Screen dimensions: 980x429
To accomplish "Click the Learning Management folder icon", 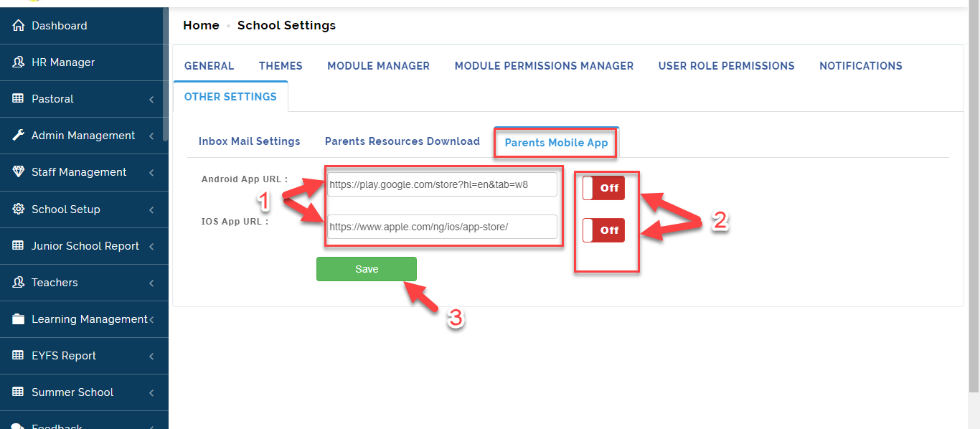I will click(x=19, y=319).
